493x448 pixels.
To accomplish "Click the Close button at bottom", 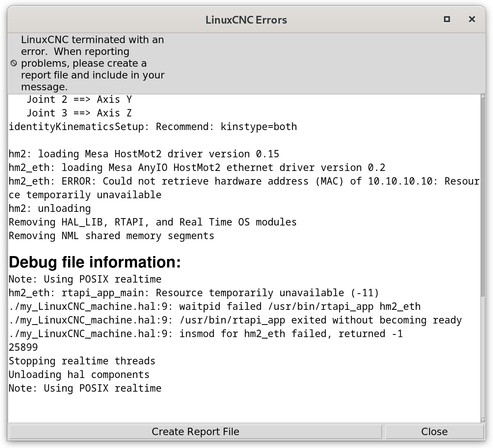I will coord(434,431).
